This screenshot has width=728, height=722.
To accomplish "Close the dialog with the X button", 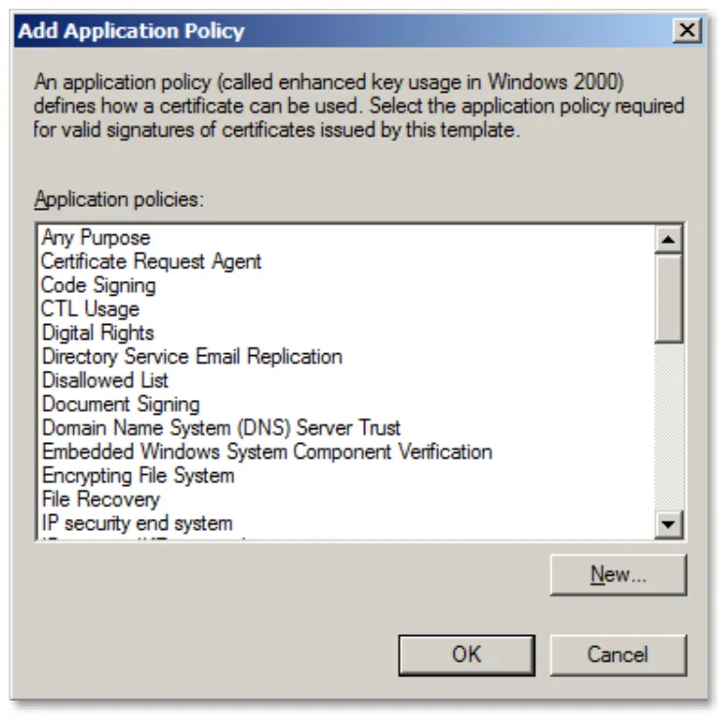I will pyautogui.click(x=687, y=30).
